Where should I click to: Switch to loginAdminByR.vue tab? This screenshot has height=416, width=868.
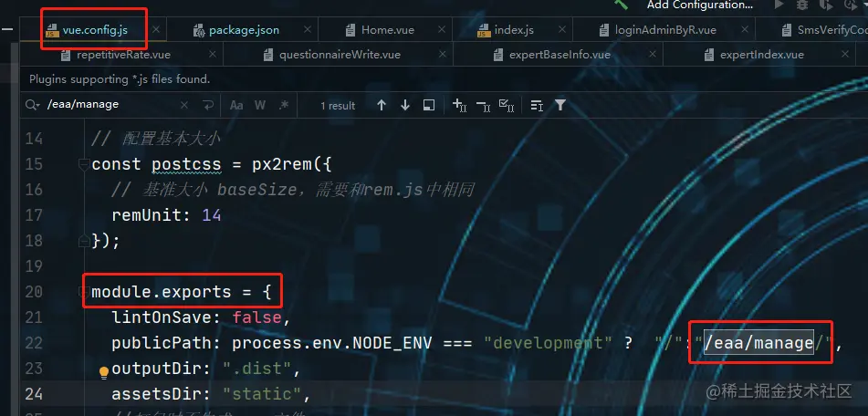click(665, 30)
